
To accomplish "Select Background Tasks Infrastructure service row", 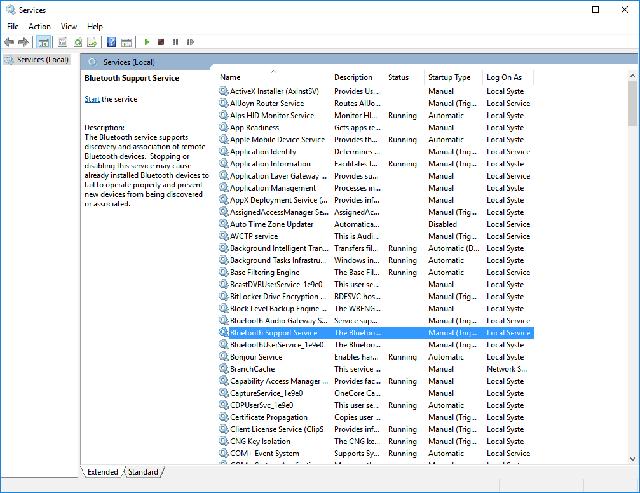I will coord(376,260).
